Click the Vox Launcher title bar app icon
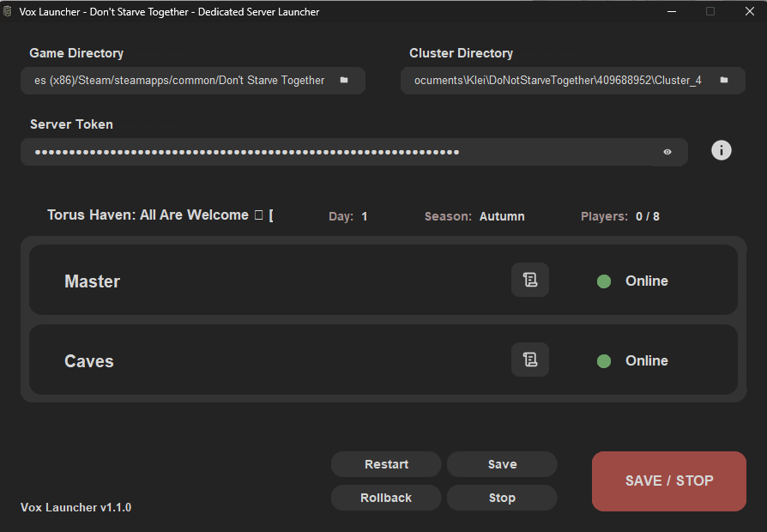 pos(8,12)
